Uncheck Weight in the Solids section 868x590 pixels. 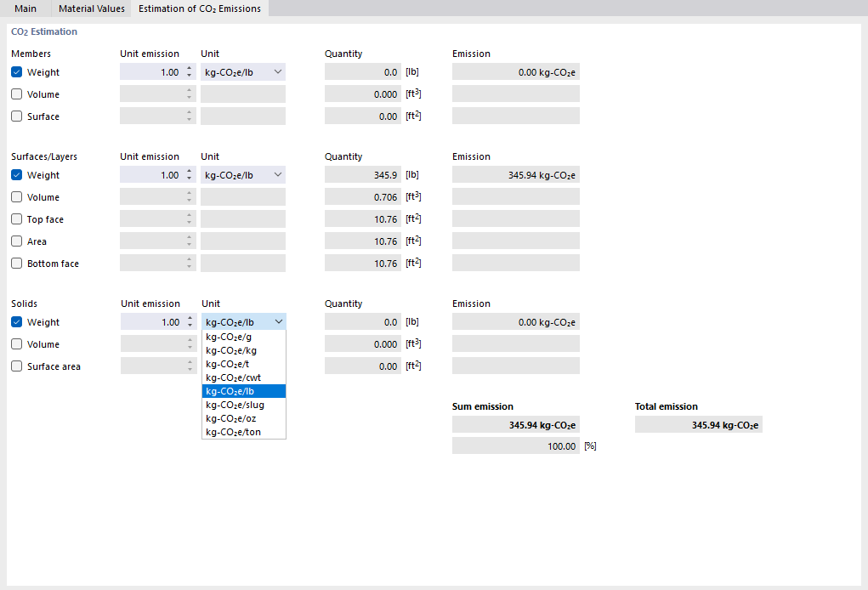(16, 321)
